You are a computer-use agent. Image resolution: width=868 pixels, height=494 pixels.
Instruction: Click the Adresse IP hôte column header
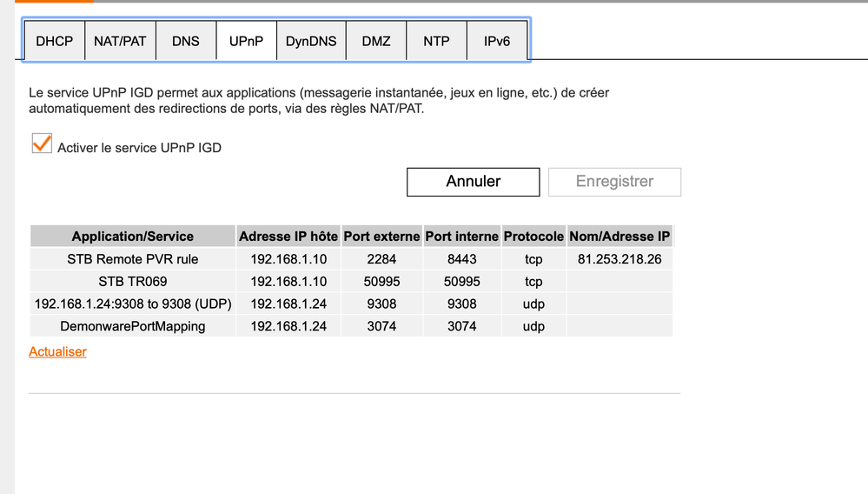(x=288, y=237)
